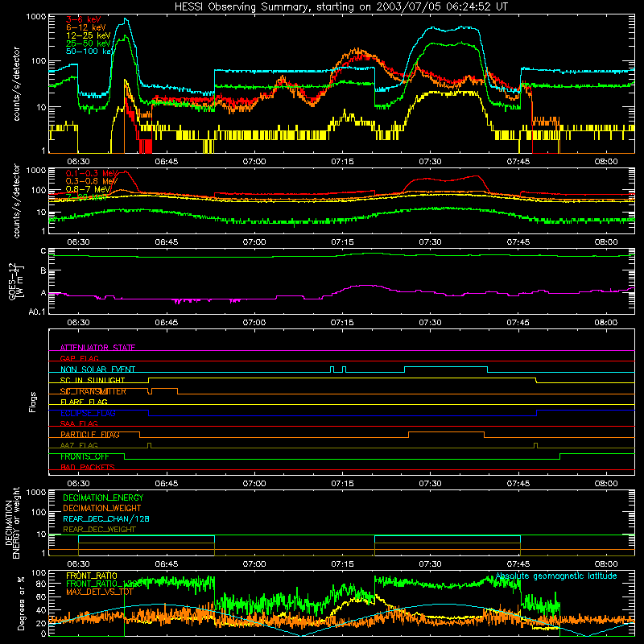This screenshot has height=644, width=644.
Task: Click the 'A0.1' tick label on GOES axis
Action: (37, 312)
